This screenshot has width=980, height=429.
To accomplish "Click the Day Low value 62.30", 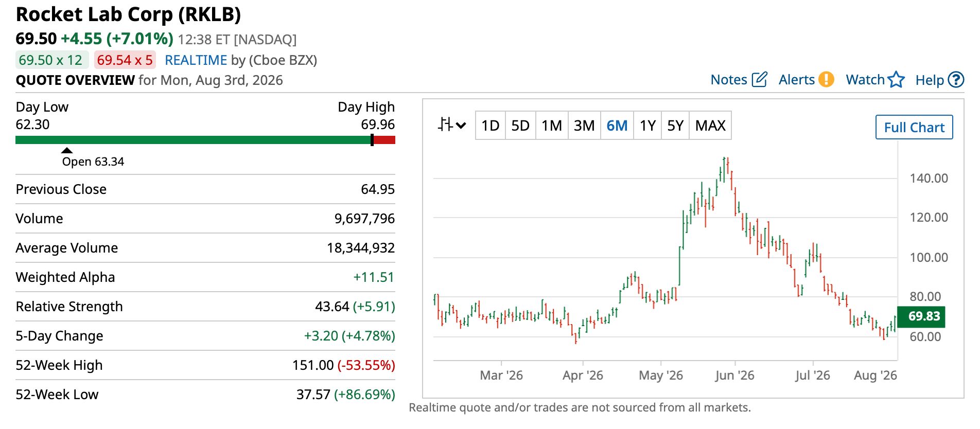I will click(x=32, y=124).
